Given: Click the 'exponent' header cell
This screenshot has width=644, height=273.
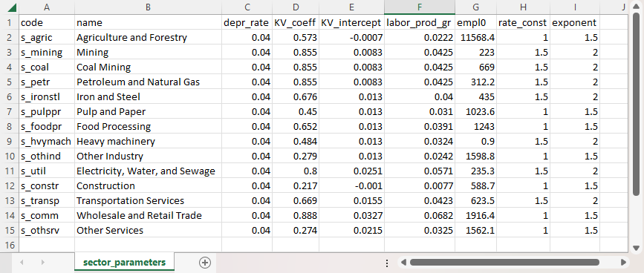Looking at the screenshot, I should pyautogui.click(x=575, y=22).
